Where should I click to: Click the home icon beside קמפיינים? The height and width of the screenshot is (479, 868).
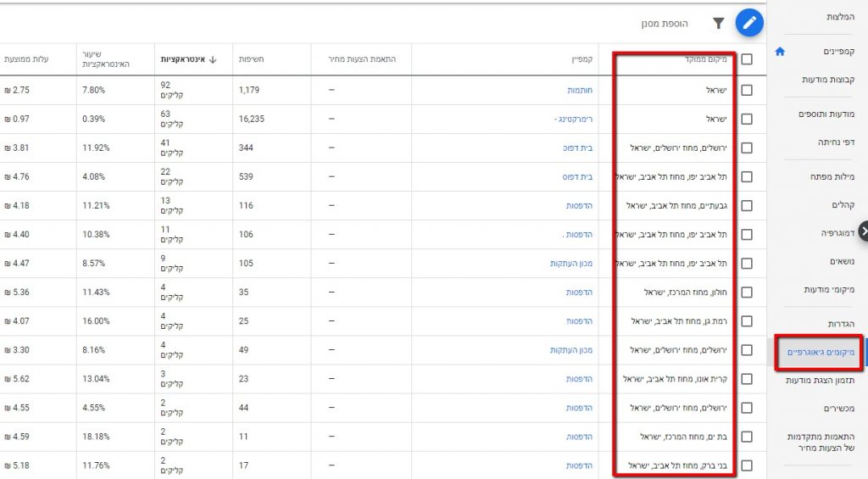(780, 52)
